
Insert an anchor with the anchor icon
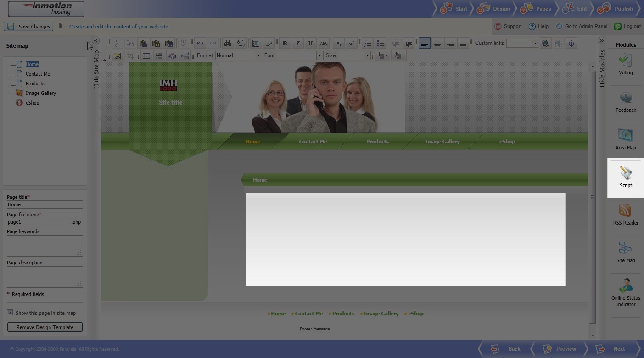coord(571,43)
